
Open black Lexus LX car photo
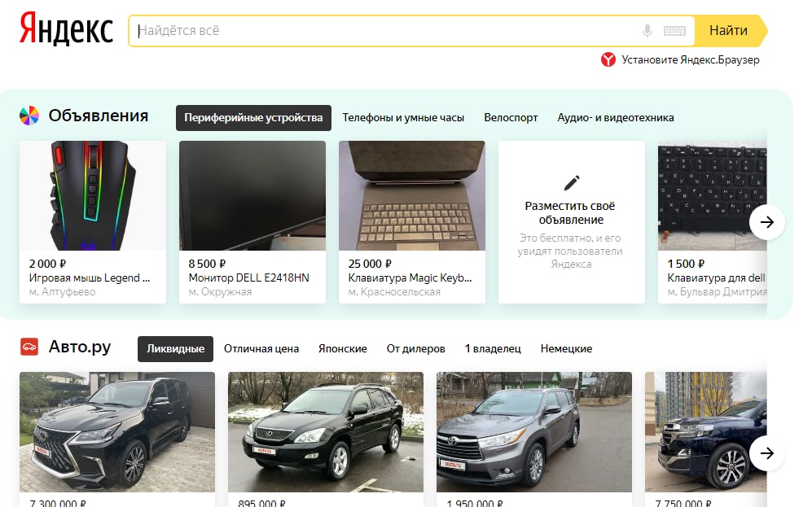(117, 432)
